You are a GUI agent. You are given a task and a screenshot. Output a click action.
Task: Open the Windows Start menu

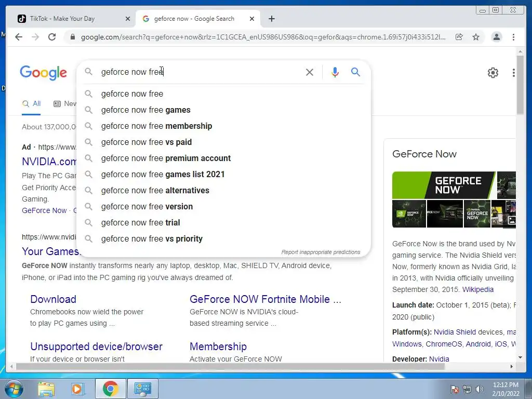click(13, 389)
